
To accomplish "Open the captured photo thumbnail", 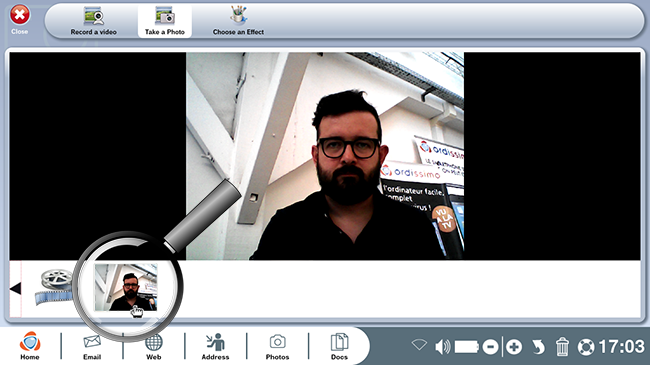I will pos(126,287).
